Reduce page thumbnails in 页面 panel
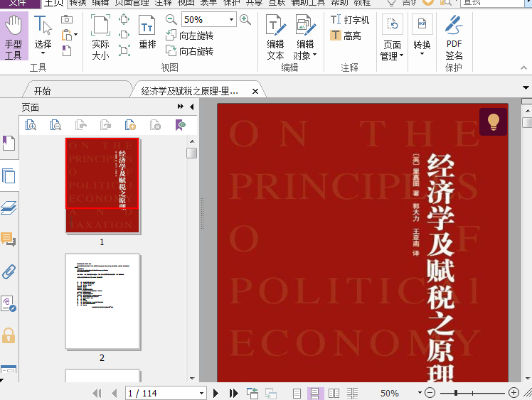 tap(55, 125)
